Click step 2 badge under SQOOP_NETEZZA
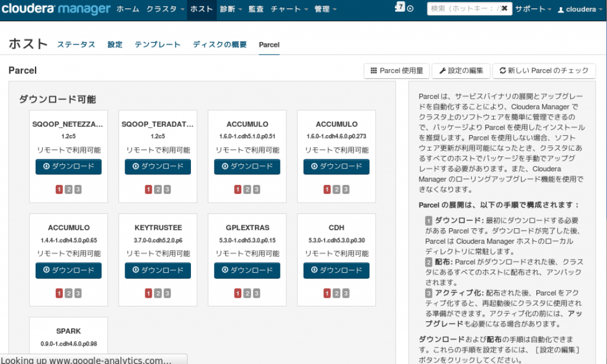The image size is (607, 364). click(69, 189)
